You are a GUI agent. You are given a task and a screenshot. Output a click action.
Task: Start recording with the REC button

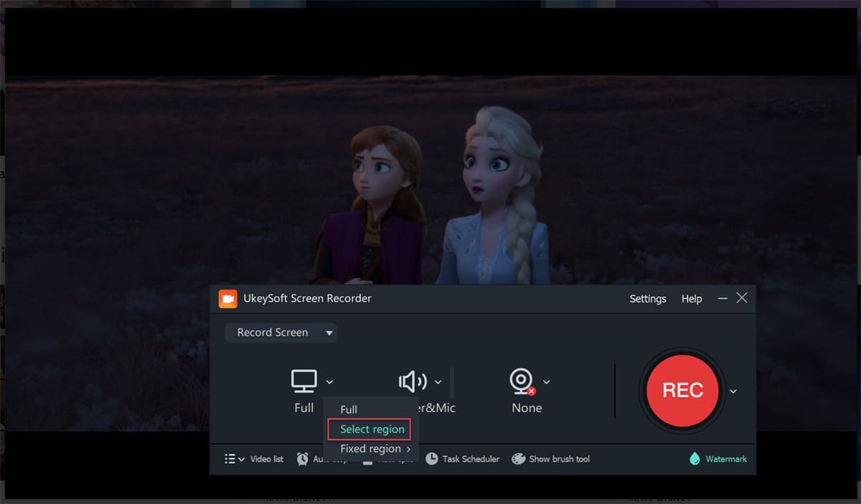point(682,390)
